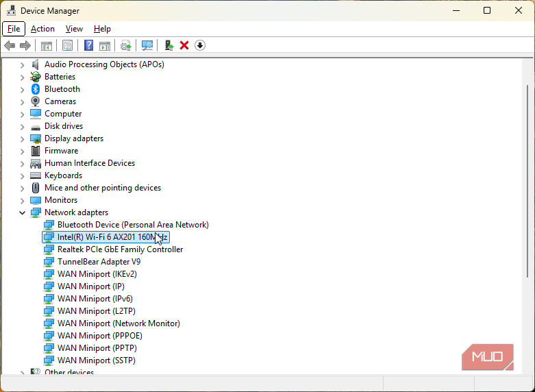Click the Computer category label
The width and height of the screenshot is (535, 392).
[63, 114]
